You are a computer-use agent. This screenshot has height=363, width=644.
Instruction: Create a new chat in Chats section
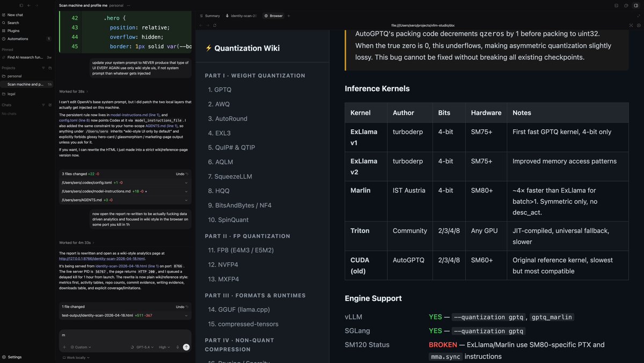click(x=50, y=105)
